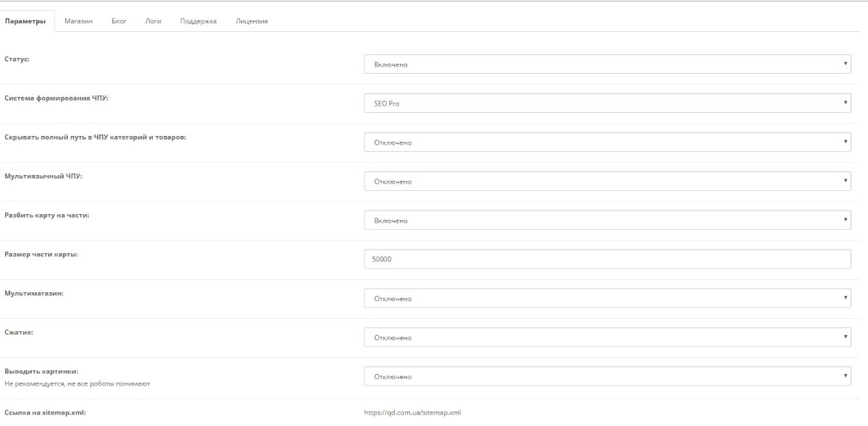
Task: Open the Поддержка tab
Action: click(199, 21)
